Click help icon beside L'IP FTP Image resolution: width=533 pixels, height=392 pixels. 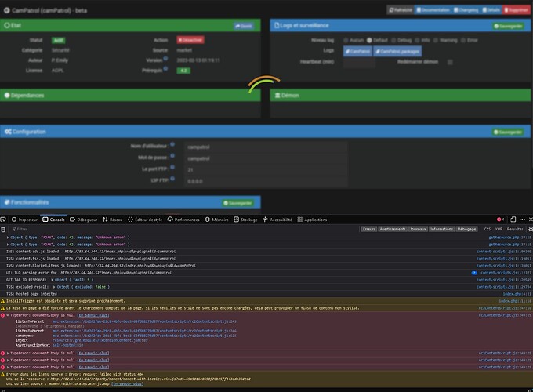172,179
